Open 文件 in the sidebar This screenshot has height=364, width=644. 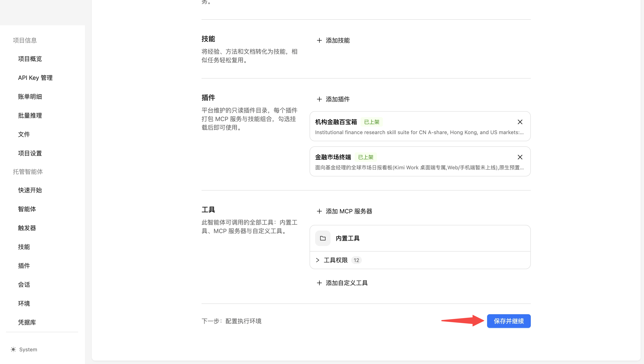[x=24, y=134]
